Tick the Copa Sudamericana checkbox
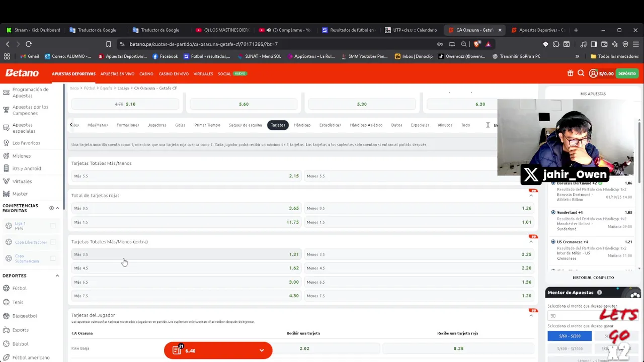 point(53,258)
